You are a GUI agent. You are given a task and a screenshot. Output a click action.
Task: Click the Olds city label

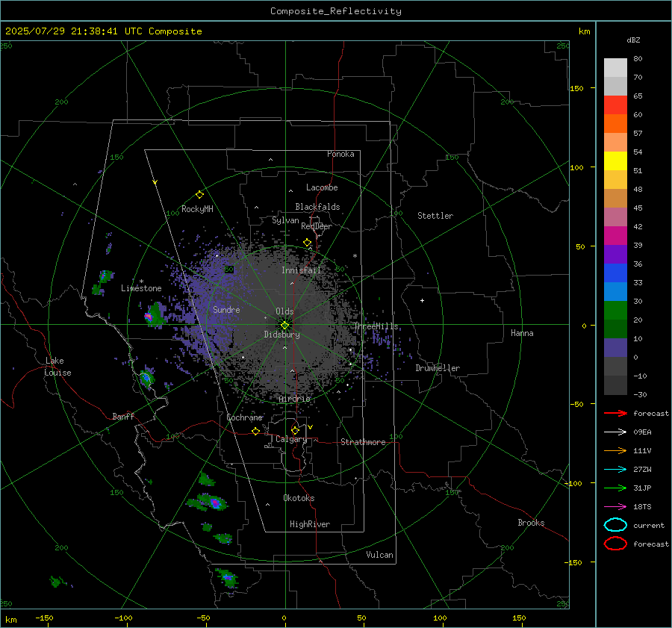pyautogui.click(x=284, y=311)
